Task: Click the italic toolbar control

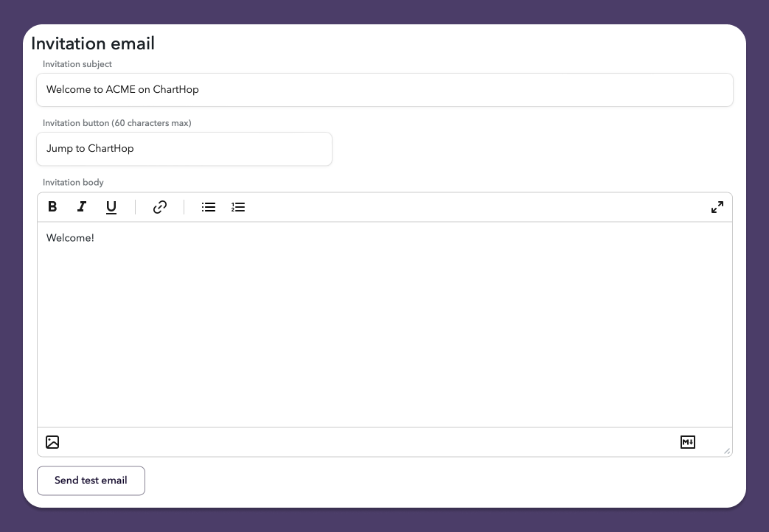Action: click(82, 207)
